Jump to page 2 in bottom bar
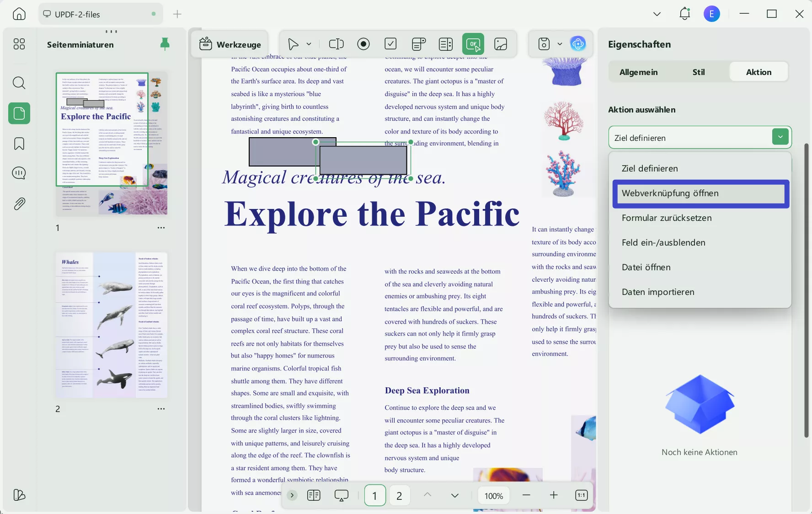This screenshot has height=514, width=812. tap(399, 495)
